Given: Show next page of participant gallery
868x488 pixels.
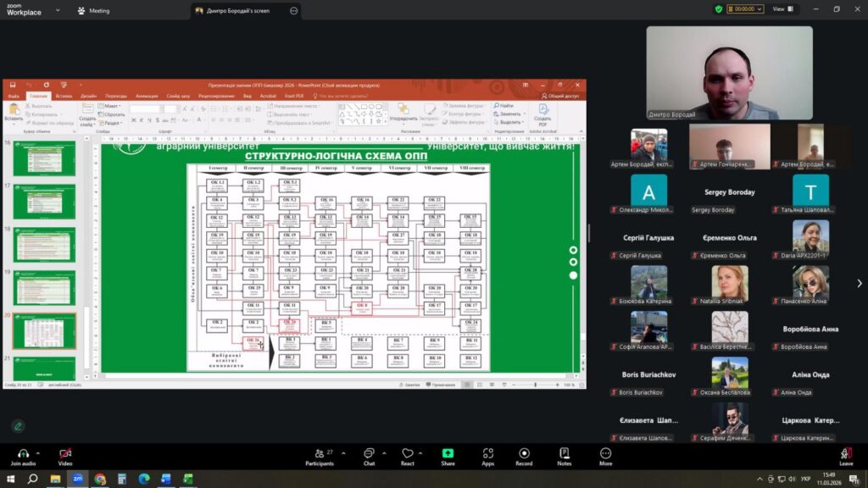Looking at the screenshot, I should click(x=859, y=283).
